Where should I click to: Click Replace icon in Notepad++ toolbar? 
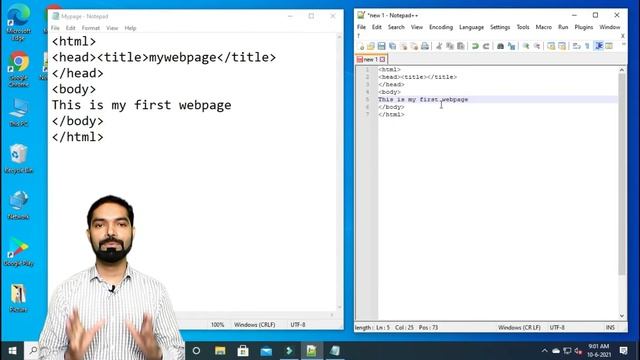point(511,46)
